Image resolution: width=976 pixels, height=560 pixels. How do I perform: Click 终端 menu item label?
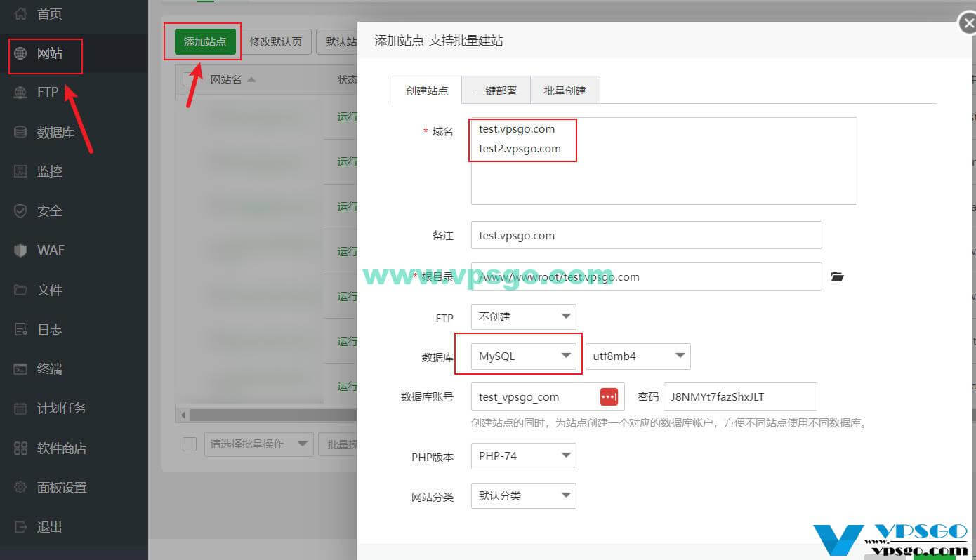[50, 368]
